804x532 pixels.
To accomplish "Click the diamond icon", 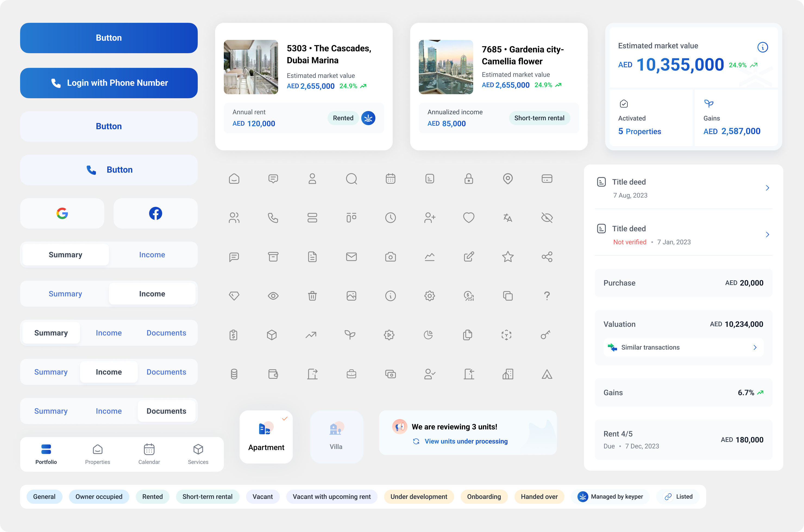I will tap(234, 296).
